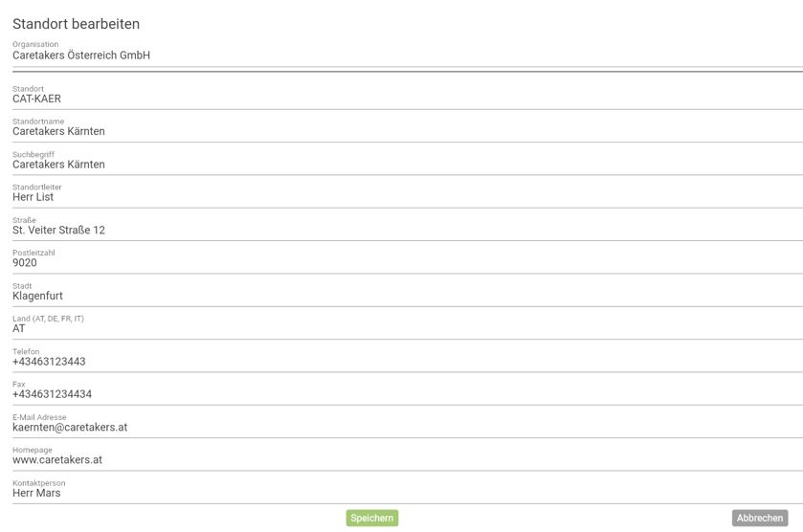Click the Standort field containing CAT-KAER

pyautogui.click(x=402, y=99)
